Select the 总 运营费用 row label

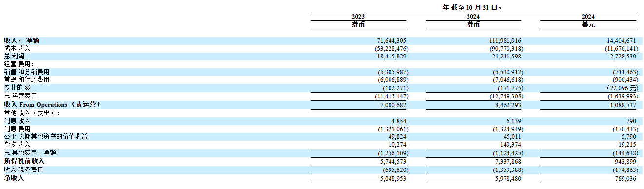coord(20,95)
